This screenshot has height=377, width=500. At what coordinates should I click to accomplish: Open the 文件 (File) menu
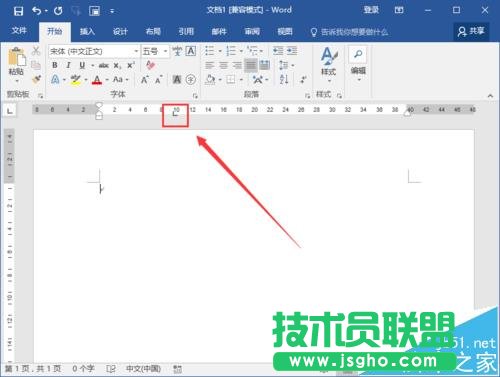coord(19,31)
